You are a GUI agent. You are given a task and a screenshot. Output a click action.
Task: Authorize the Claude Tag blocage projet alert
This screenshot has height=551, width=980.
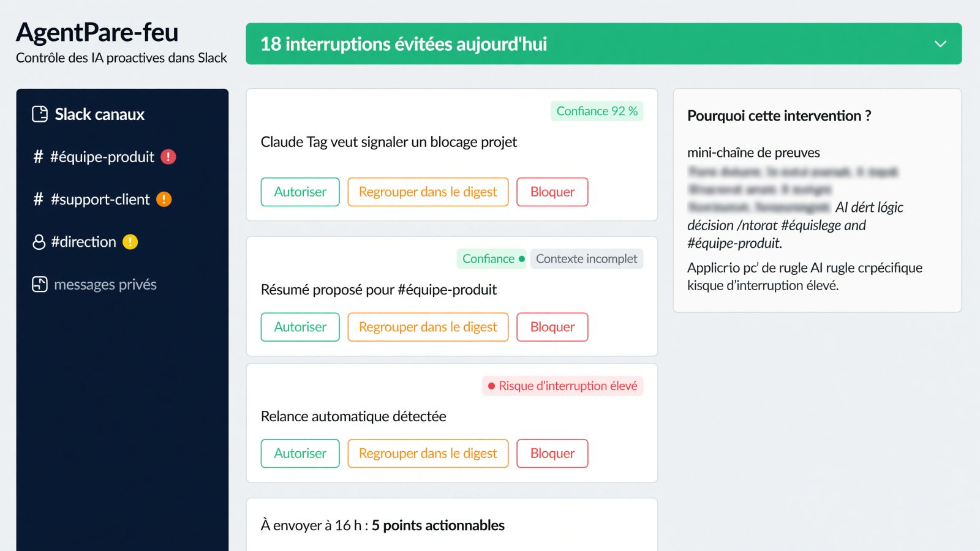[x=300, y=192]
